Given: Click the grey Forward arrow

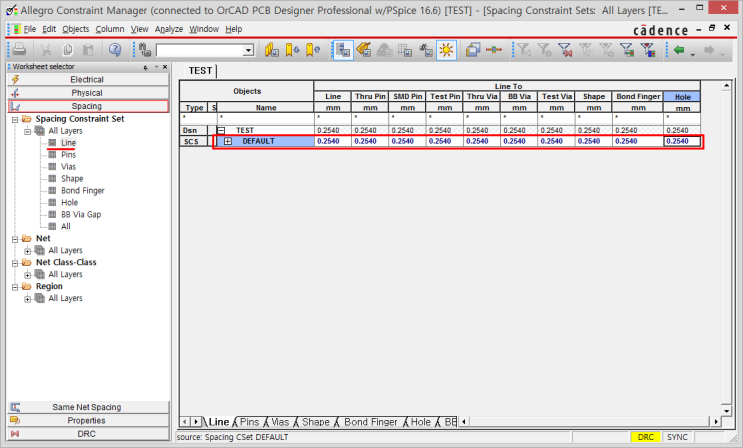Looking at the screenshot, I should (709, 50).
